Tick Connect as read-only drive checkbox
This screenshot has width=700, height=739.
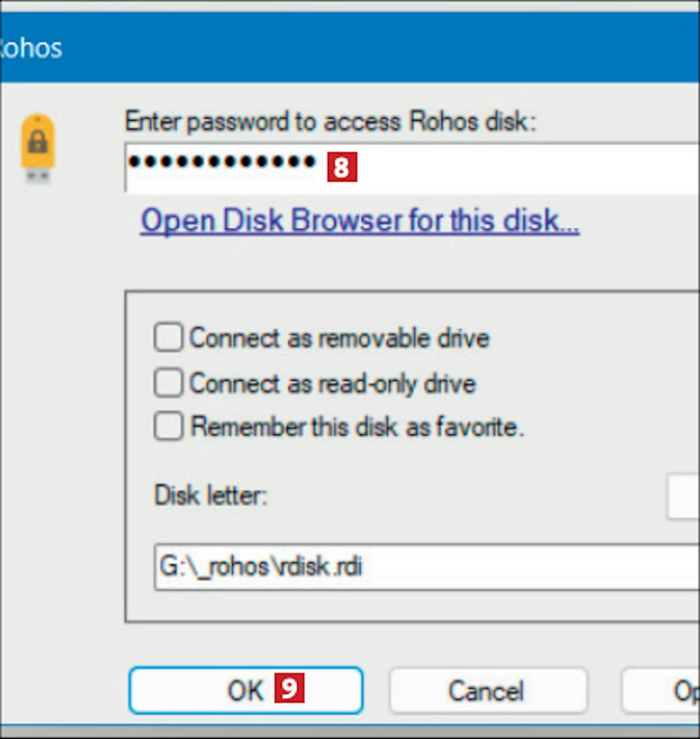point(168,383)
